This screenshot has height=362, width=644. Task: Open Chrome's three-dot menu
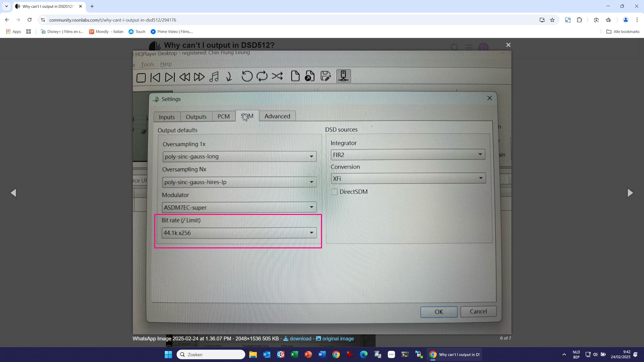tap(637, 20)
